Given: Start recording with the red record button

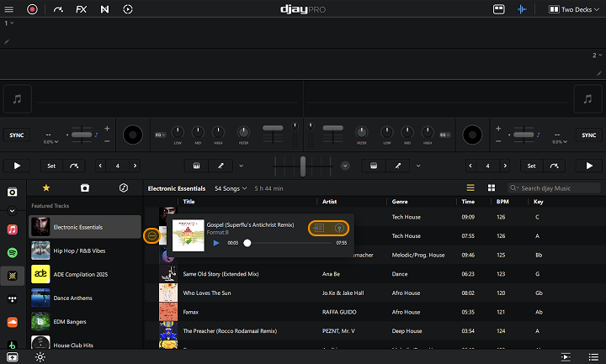Looking at the screenshot, I should (x=32, y=9).
